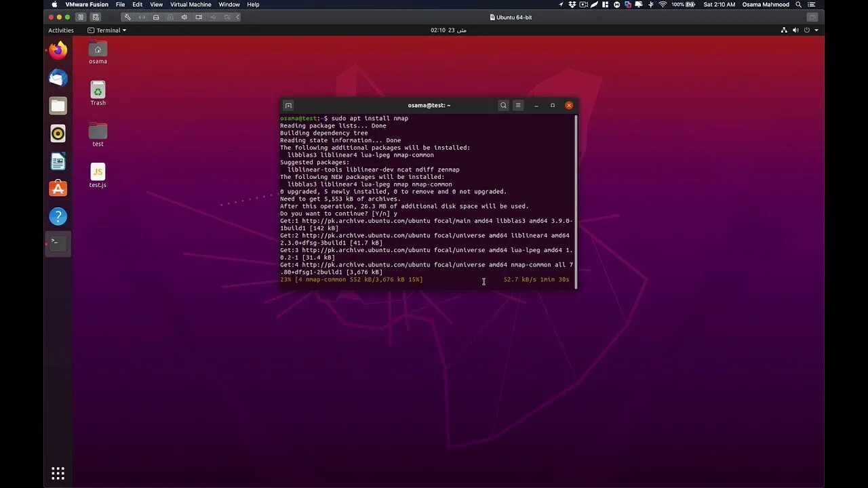Open the Terminal app menu dropdown
868x488 pixels.
pos(107,30)
